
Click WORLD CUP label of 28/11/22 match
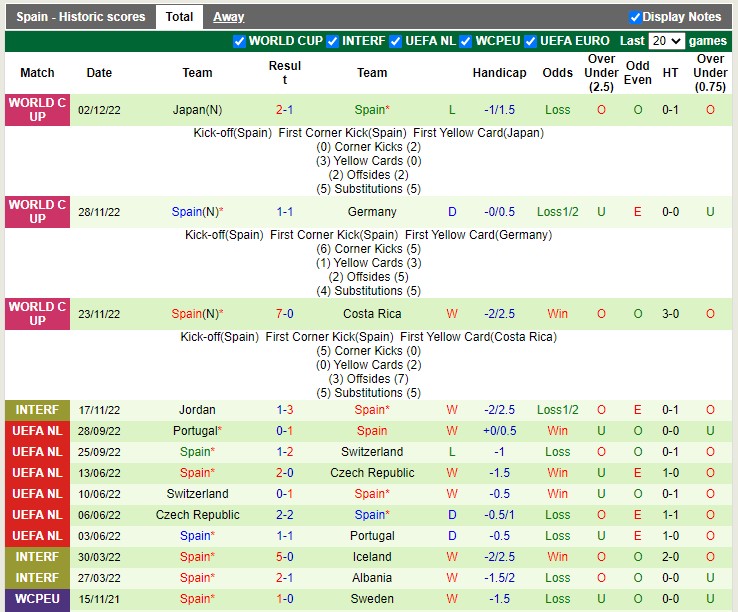click(37, 212)
